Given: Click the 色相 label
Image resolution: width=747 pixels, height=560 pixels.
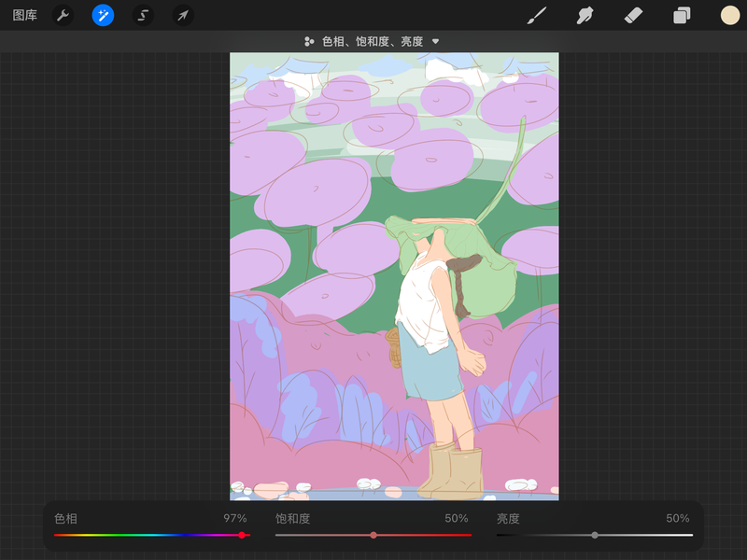Looking at the screenshot, I should point(65,519).
